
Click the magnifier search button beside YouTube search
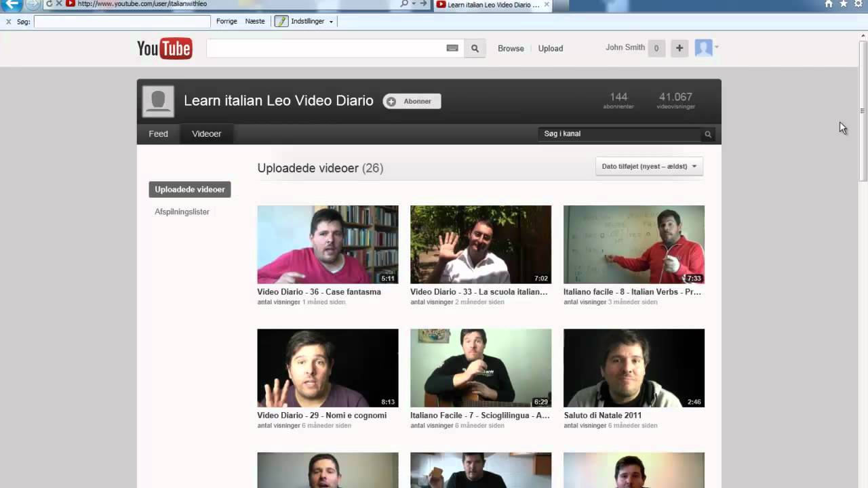point(475,48)
